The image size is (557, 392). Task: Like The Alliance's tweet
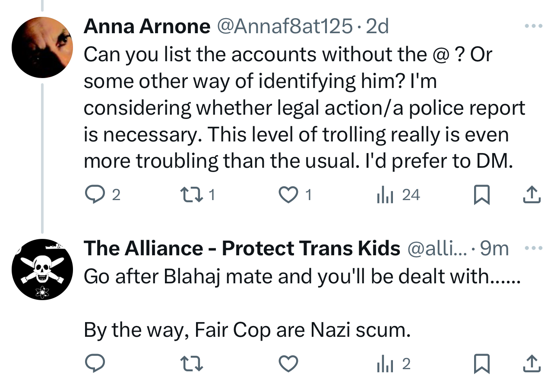tap(288, 364)
